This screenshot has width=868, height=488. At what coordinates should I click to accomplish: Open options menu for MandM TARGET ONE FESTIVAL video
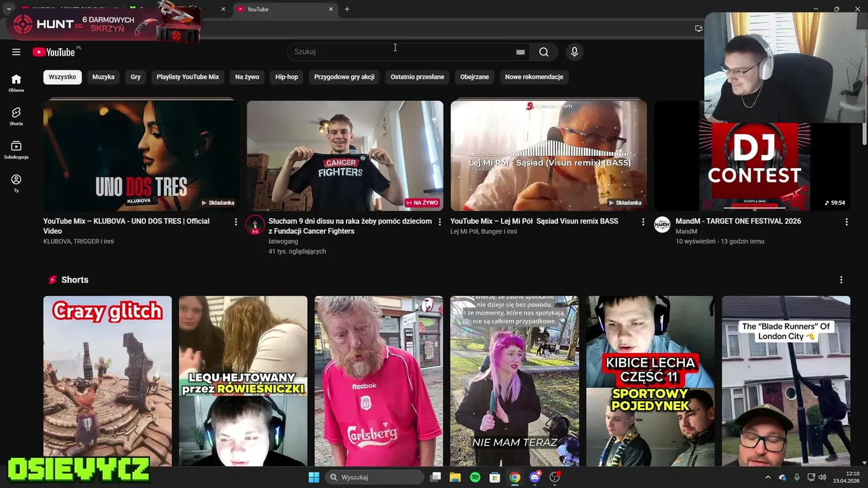846,222
